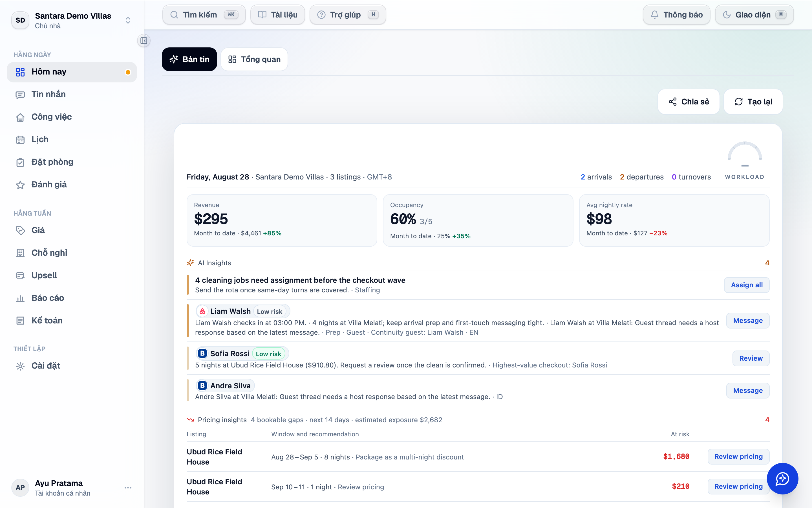Click the Kế toán ledger icon
812x508 pixels.
pos(21,321)
